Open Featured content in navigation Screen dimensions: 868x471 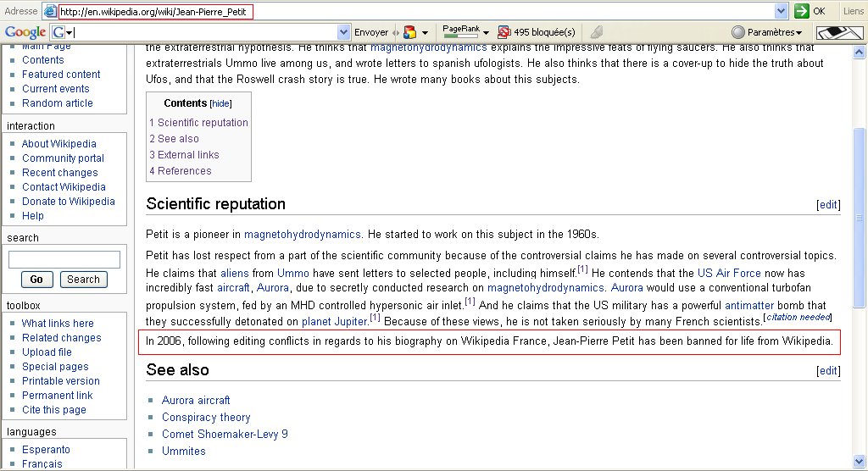61,75
